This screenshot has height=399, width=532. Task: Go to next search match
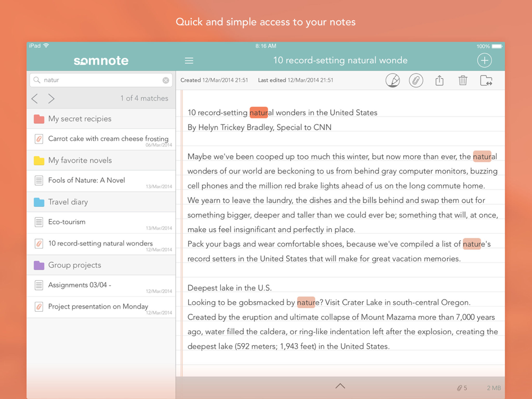51,98
